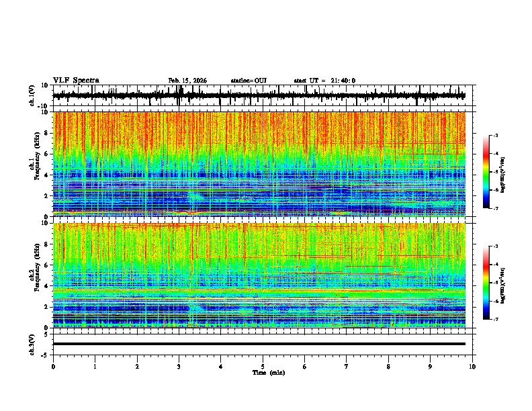Select the ch.2 "Frequency (kHz)" axis label
532x411 pixels.
coord(37,267)
